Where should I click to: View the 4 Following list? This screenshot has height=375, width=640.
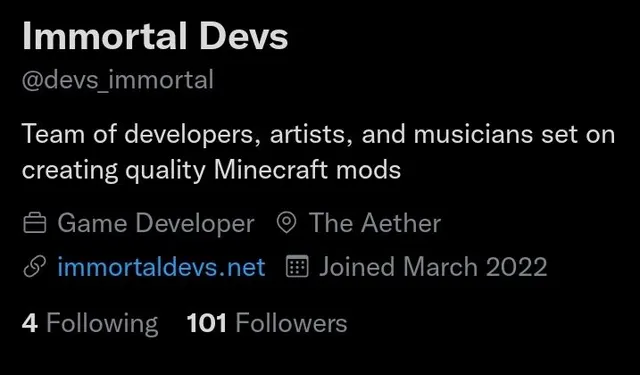tap(90, 324)
